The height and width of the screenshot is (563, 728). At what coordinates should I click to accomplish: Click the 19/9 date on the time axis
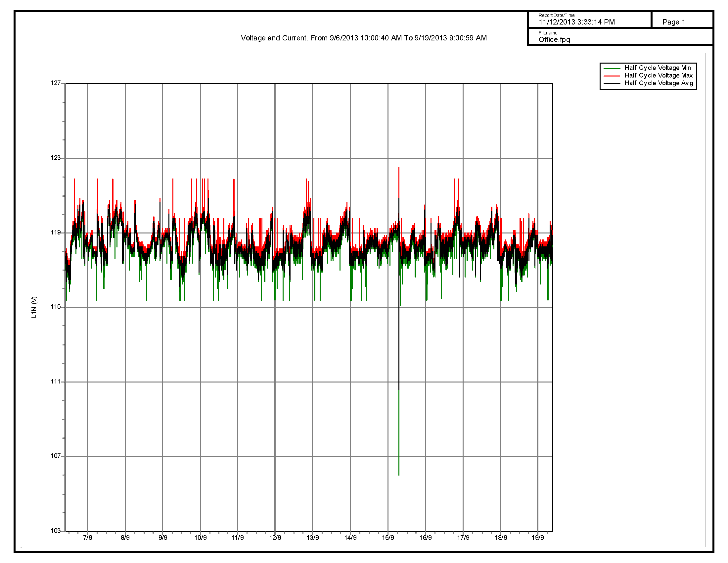[x=537, y=537]
